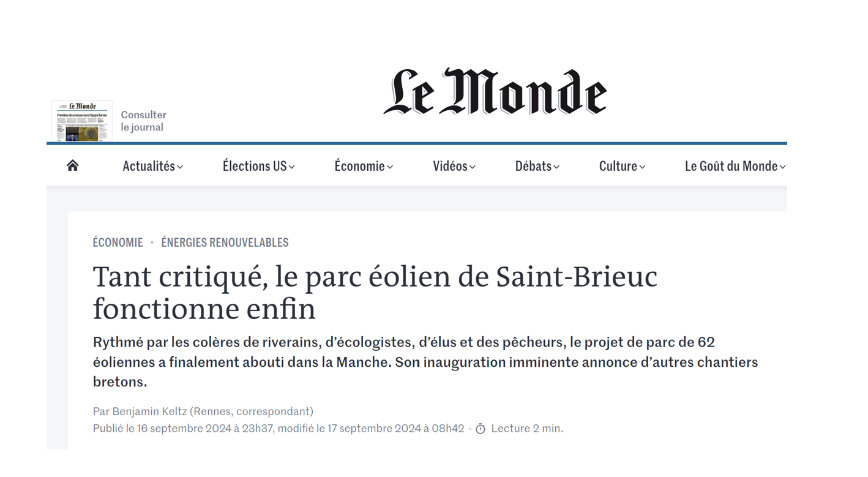The image size is (868, 477).
Task: Open ÉNERGIES RENOUVELABLES category link
Action: pyautogui.click(x=225, y=242)
